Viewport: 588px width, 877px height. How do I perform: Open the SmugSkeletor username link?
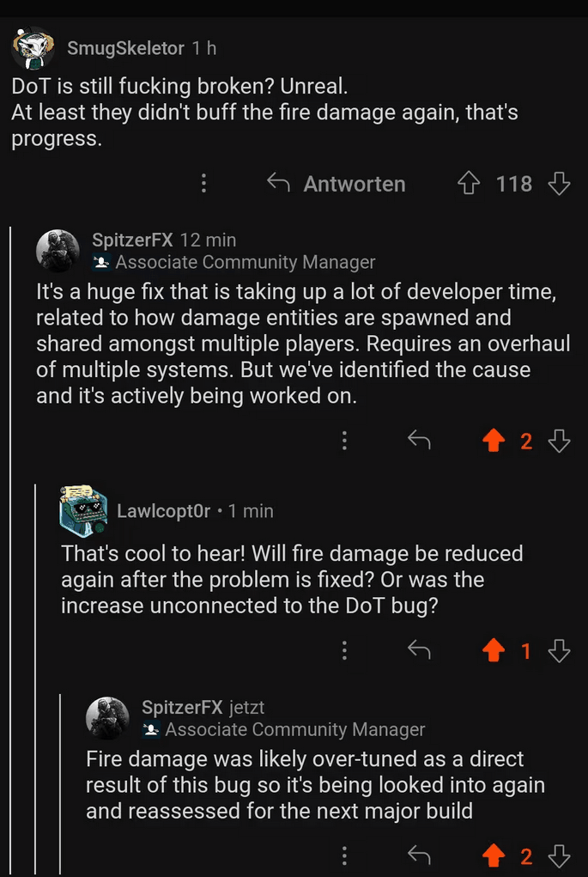click(125, 48)
